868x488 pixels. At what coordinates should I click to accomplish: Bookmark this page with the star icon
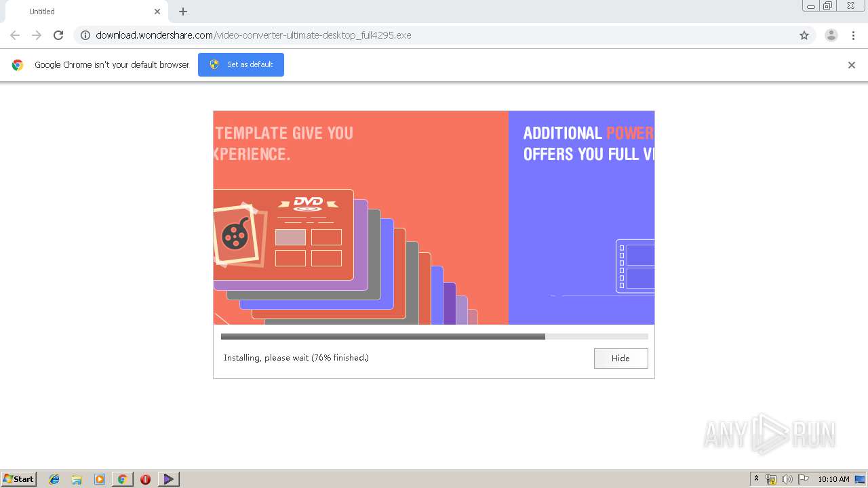pyautogui.click(x=804, y=35)
